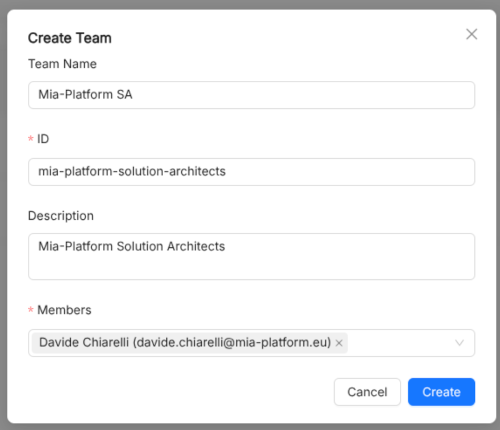This screenshot has width=500, height=430.
Task: Click the Create Team dialog title
Action: point(70,38)
